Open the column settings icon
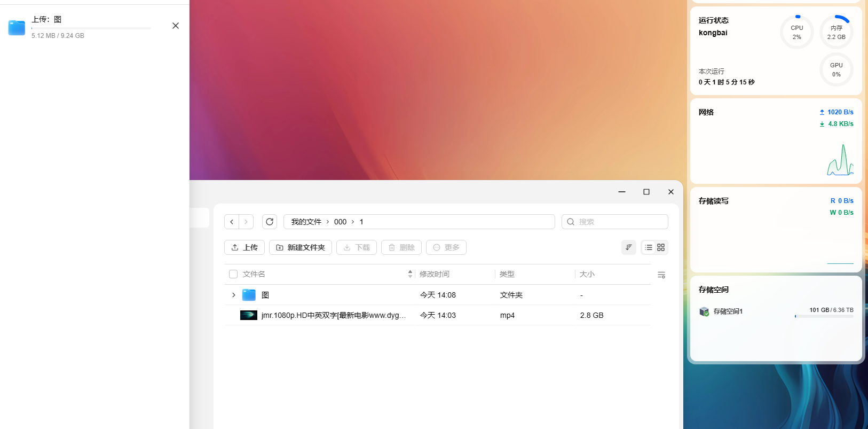Image resolution: width=868 pixels, height=429 pixels. (x=661, y=275)
